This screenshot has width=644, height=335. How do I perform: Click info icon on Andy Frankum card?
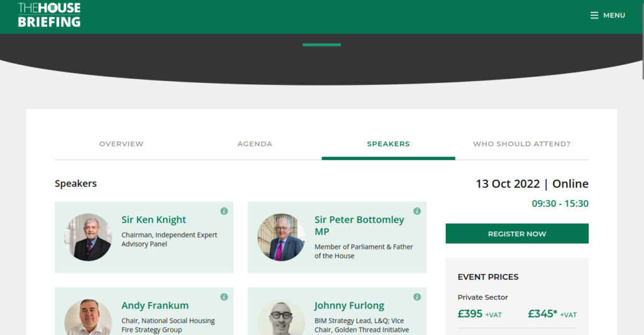(x=224, y=297)
